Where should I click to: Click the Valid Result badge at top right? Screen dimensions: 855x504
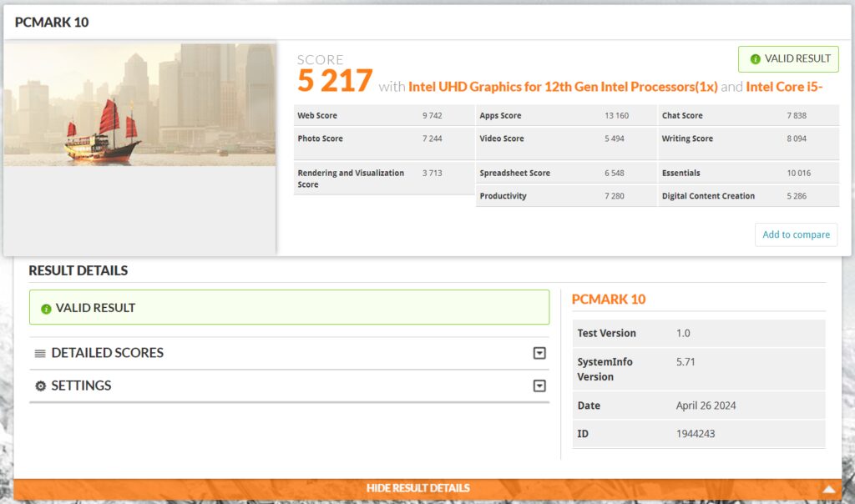click(788, 59)
